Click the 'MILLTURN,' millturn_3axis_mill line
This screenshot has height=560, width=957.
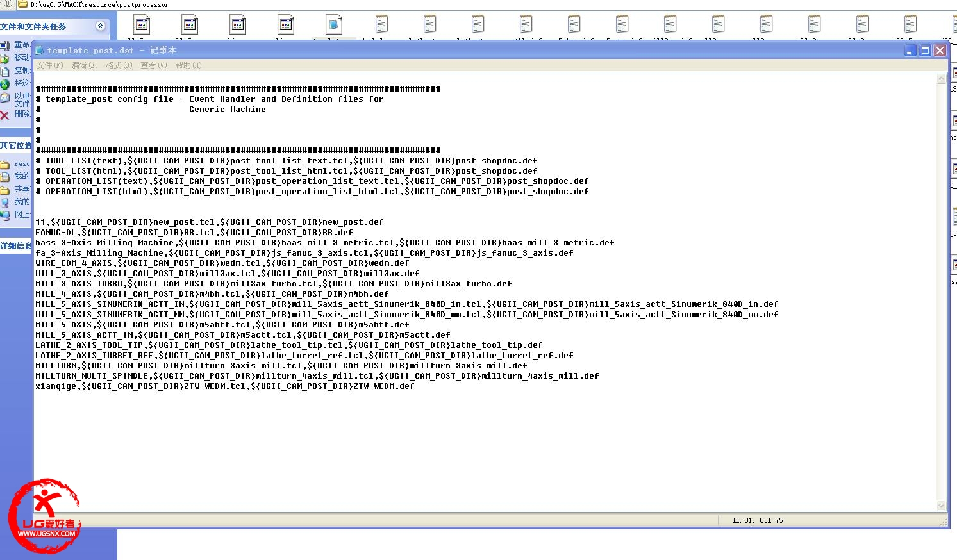tap(281, 366)
